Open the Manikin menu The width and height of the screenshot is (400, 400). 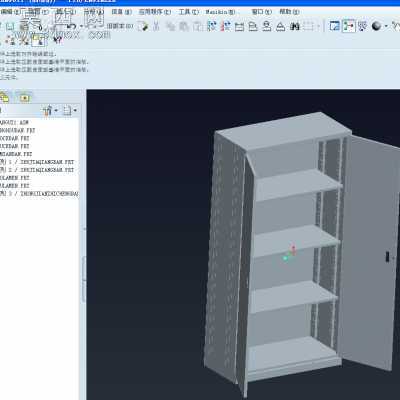click(220, 12)
